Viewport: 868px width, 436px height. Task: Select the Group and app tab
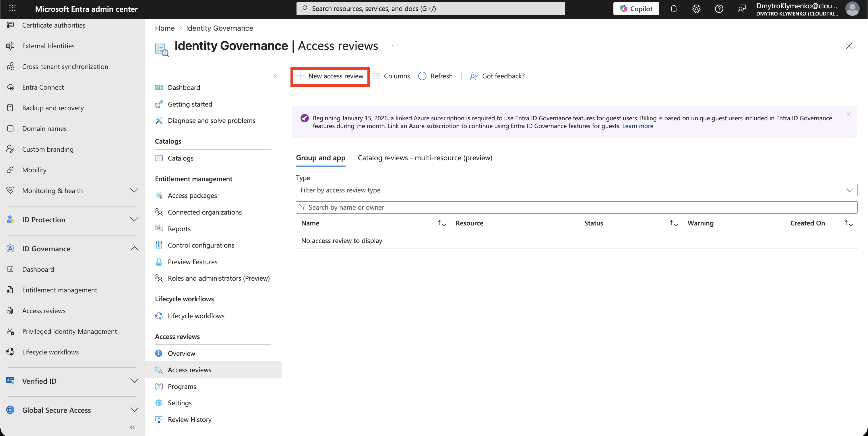(320, 158)
